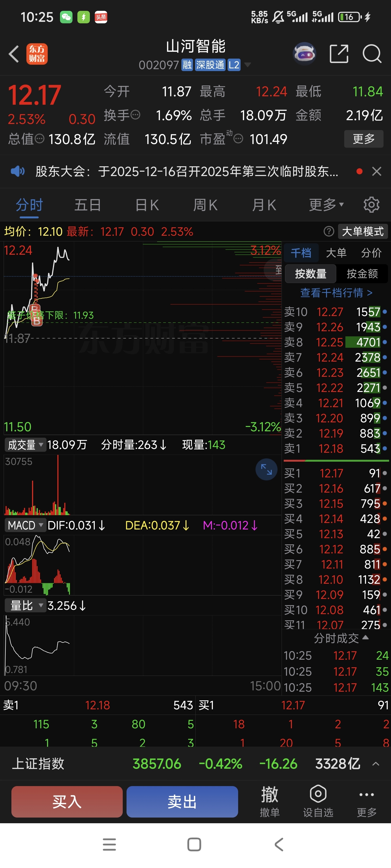This screenshot has height=868, width=391.
Task: Tap the red 买入 button
Action: (x=67, y=802)
